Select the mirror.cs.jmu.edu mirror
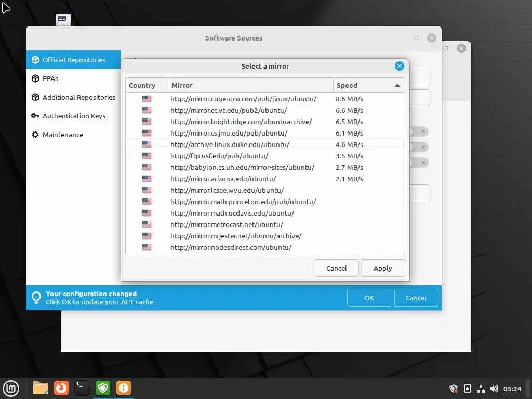 click(x=265, y=133)
